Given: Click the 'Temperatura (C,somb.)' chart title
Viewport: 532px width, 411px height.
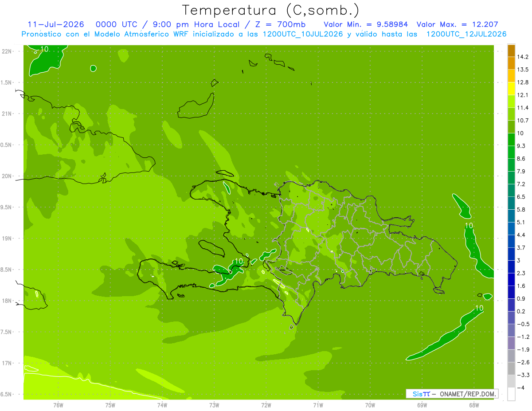Looking at the screenshot, I should 271,10.
